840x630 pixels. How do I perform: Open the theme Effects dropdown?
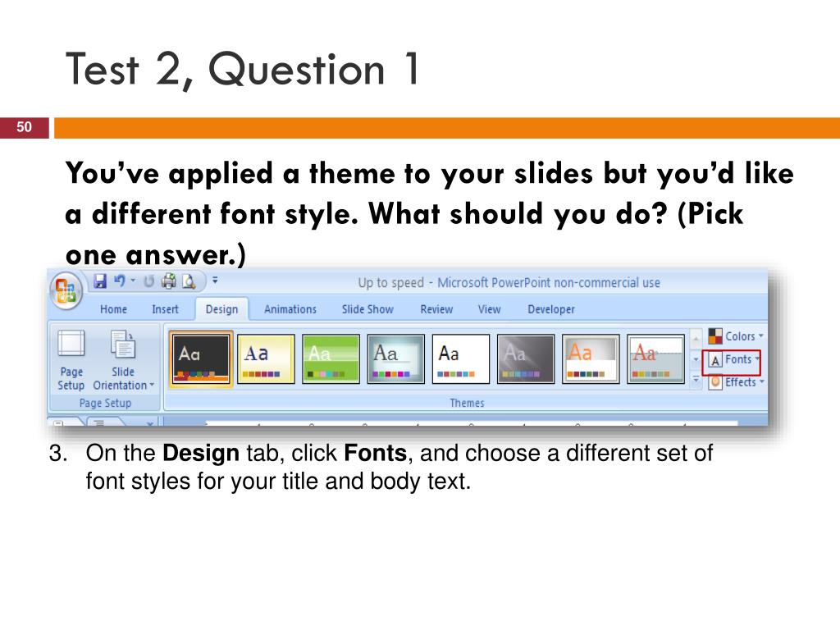point(736,382)
